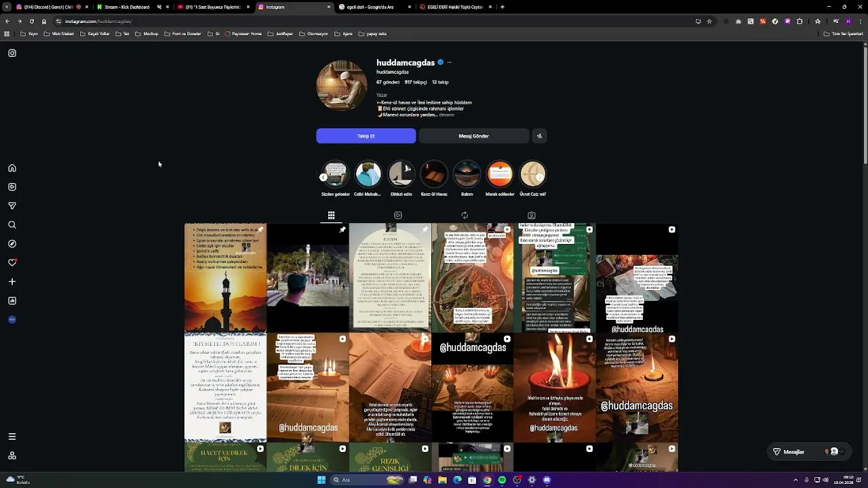Click the huddamcagdas profile picture
The width and height of the screenshot is (868, 488).
point(342,85)
